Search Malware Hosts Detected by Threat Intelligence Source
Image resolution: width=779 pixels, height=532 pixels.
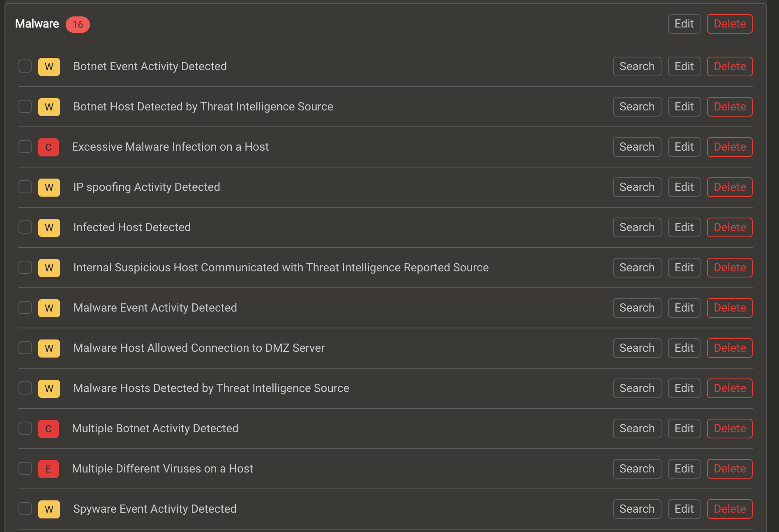pos(637,388)
